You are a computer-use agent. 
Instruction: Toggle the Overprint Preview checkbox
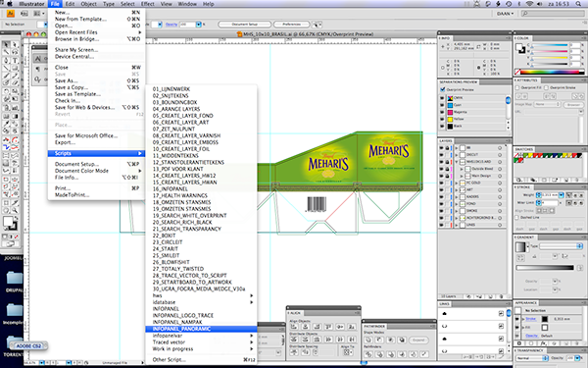point(443,89)
